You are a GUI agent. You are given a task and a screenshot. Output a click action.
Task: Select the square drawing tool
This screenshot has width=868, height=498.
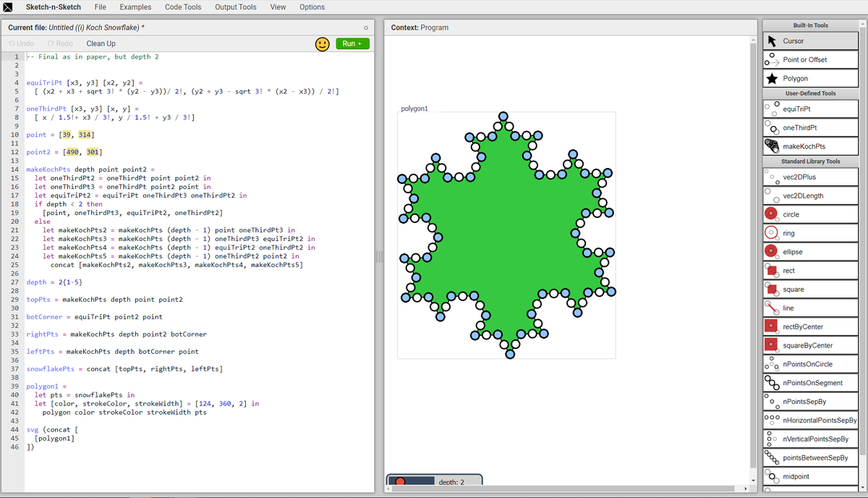click(811, 290)
